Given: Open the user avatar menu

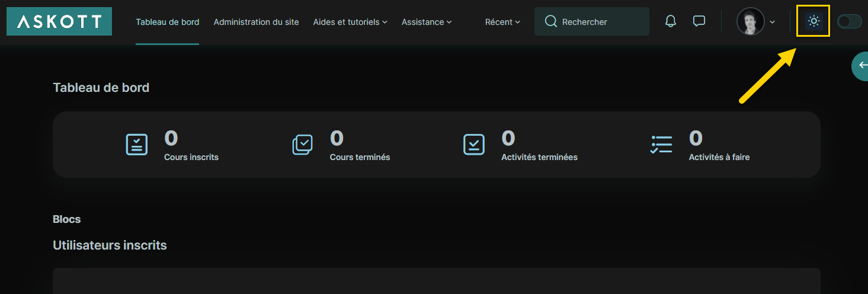Looking at the screenshot, I should click(755, 21).
